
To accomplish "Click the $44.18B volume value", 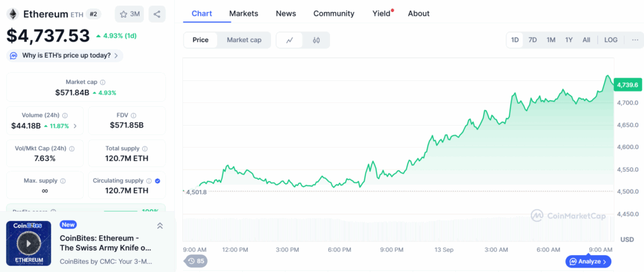I will pyautogui.click(x=26, y=126).
